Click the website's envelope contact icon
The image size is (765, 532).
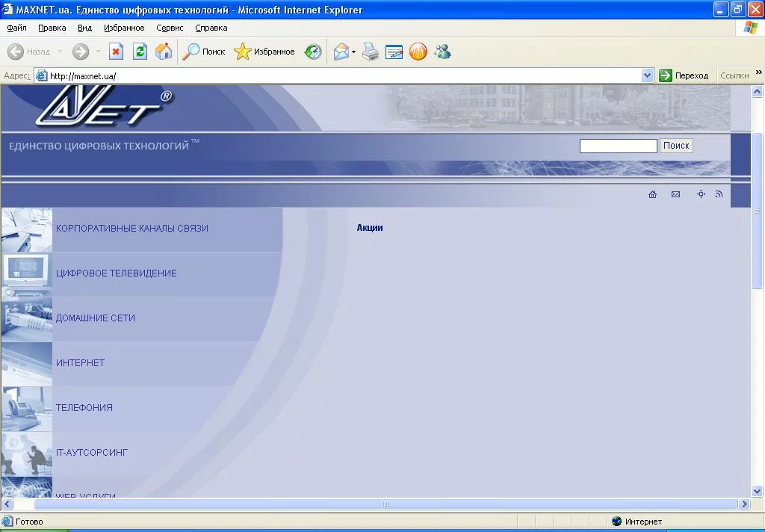[675, 194]
